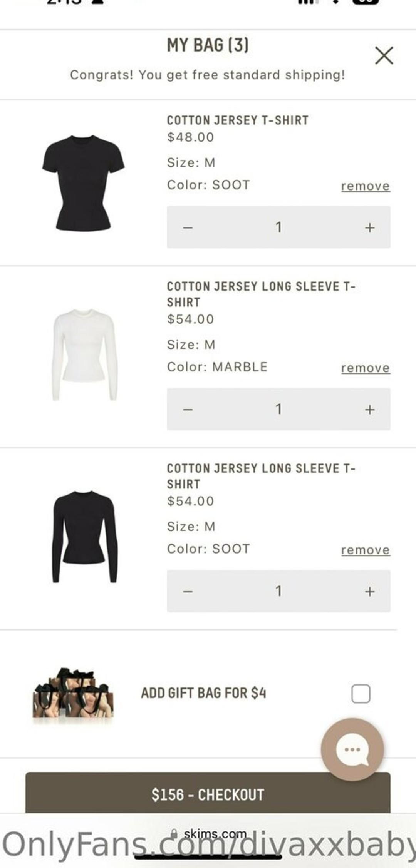Increase quantity of Marble long sleeve shirt
The image size is (416, 868).
(370, 409)
